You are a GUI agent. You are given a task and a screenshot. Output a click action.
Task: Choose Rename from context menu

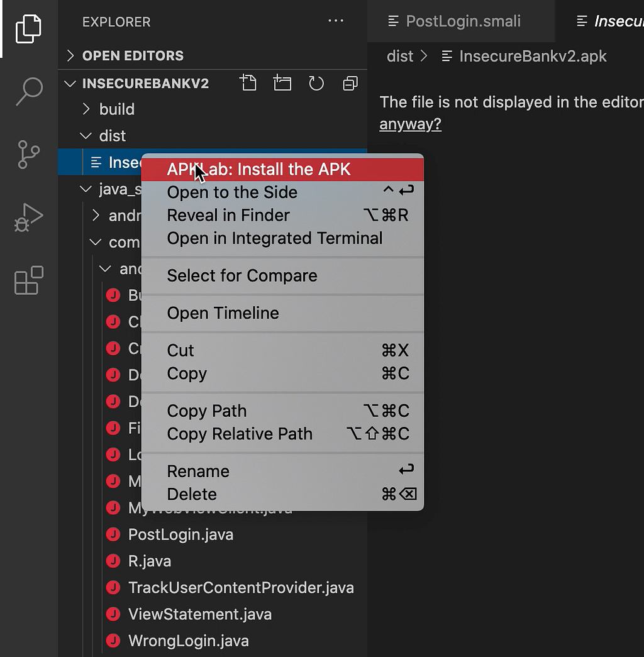click(x=282, y=472)
